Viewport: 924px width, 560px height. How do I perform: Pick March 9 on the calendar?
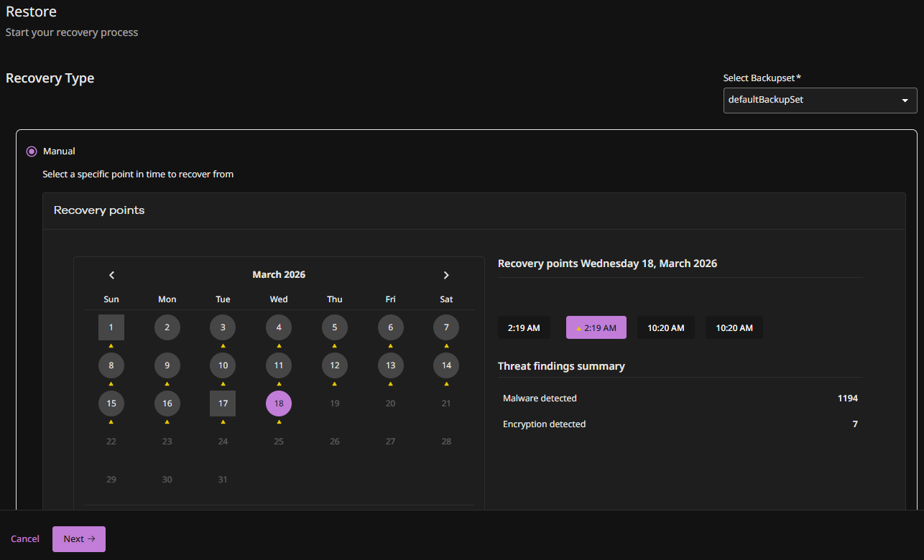[x=167, y=365]
